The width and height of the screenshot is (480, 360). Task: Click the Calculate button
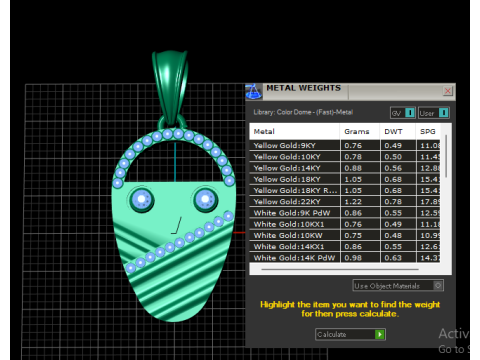pyautogui.click(x=350, y=334)
